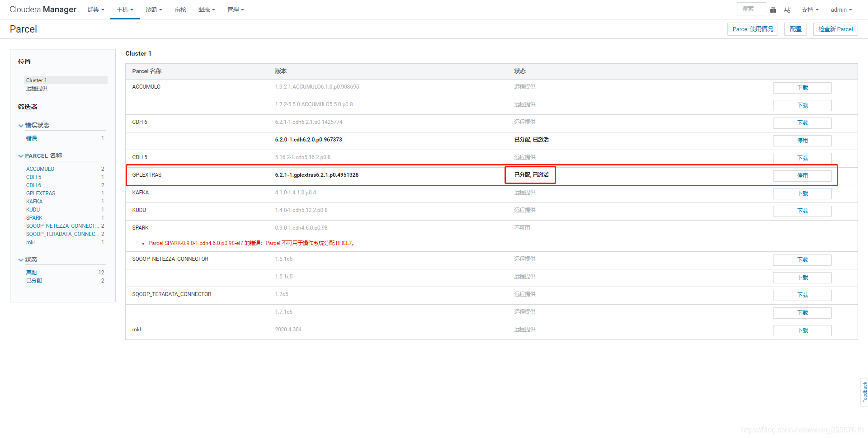868x438 pixels.
Task: Click the SPARK parcel error message
Action: [x=252, y=243]
